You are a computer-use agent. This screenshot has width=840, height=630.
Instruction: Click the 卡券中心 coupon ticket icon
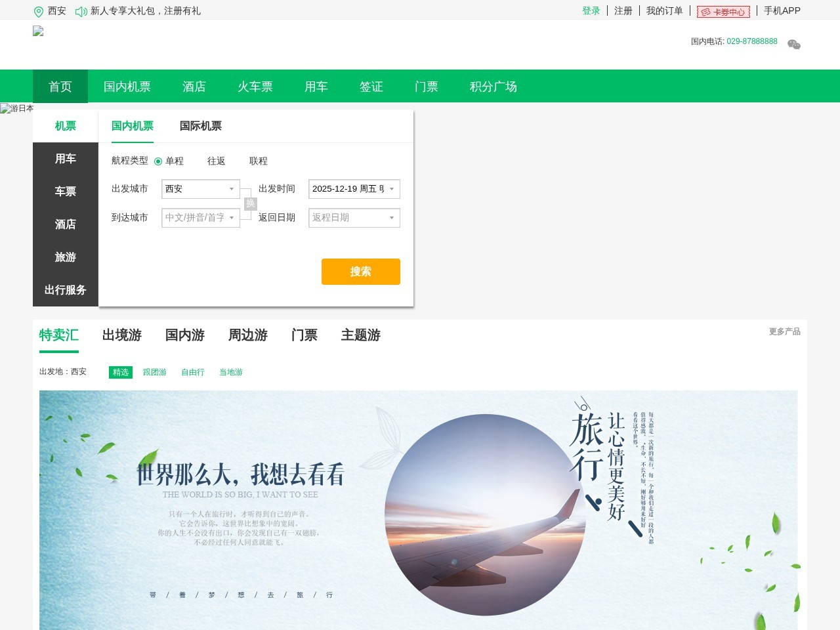[x=705, y=11]
